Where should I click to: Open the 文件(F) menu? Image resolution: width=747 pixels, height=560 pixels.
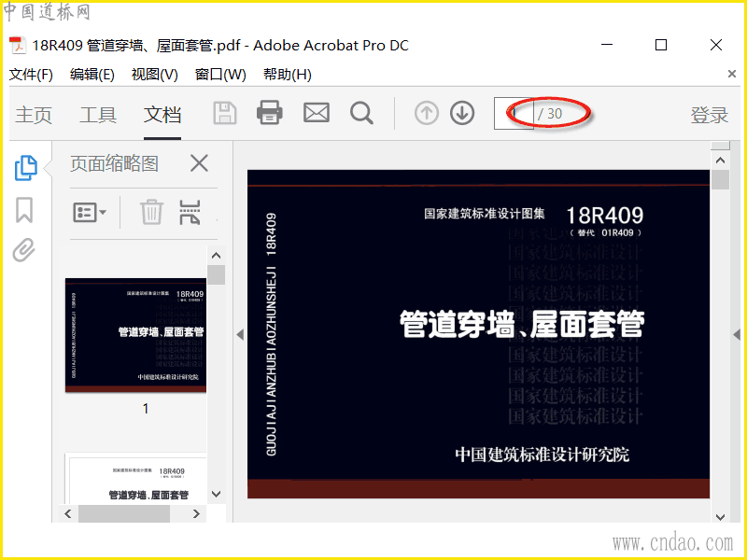pyautogui.click(x=31, y=75)
